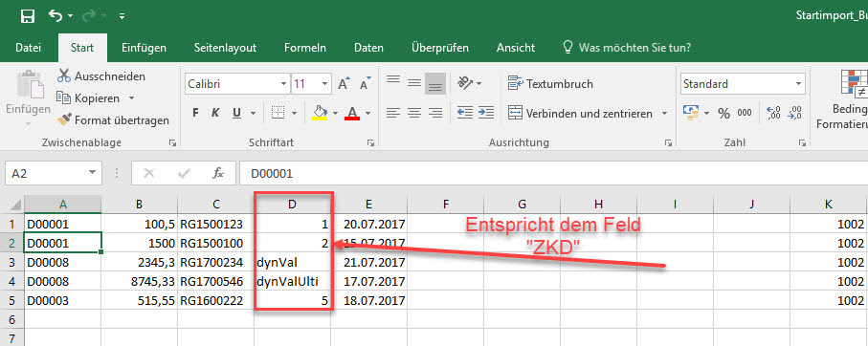Click Ausschneiden scissors button
The image size is (868, 346).
pos(101,76)
